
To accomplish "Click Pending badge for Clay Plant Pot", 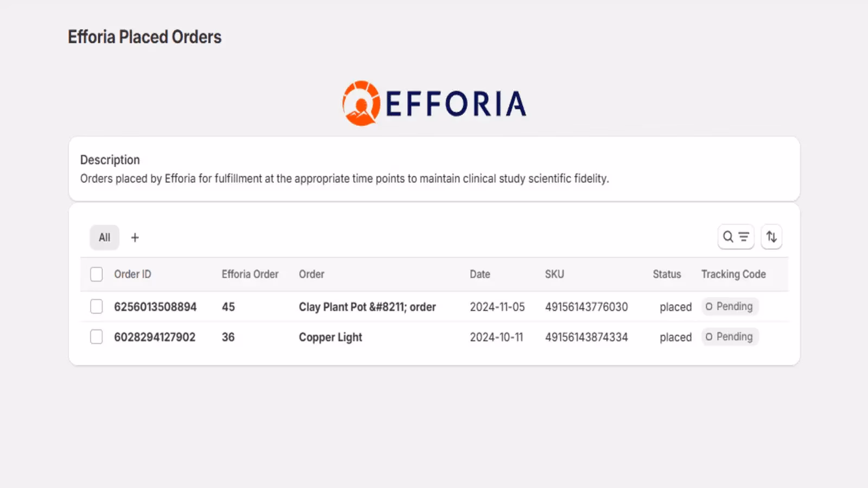I will tap(730, 306).
